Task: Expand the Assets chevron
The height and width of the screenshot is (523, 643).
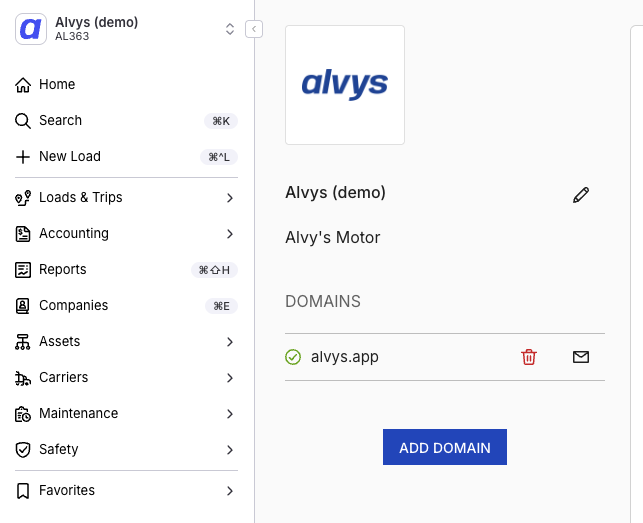Action: pyautogui.click(x=230, y=342)
